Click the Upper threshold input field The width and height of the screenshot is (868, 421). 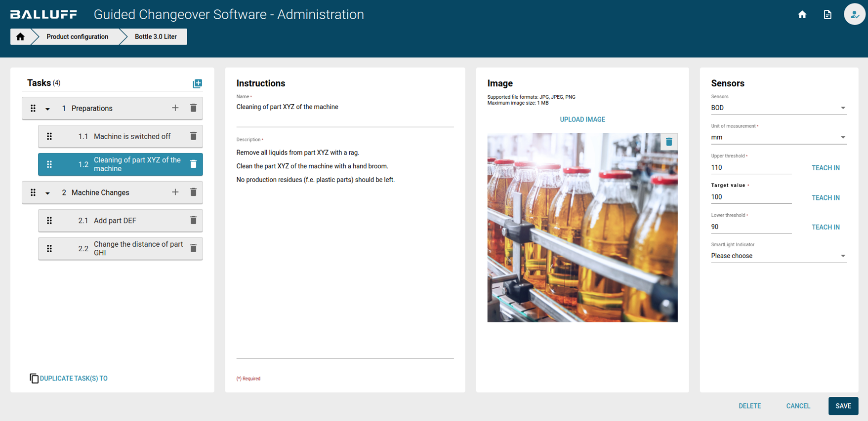(750, 168)
